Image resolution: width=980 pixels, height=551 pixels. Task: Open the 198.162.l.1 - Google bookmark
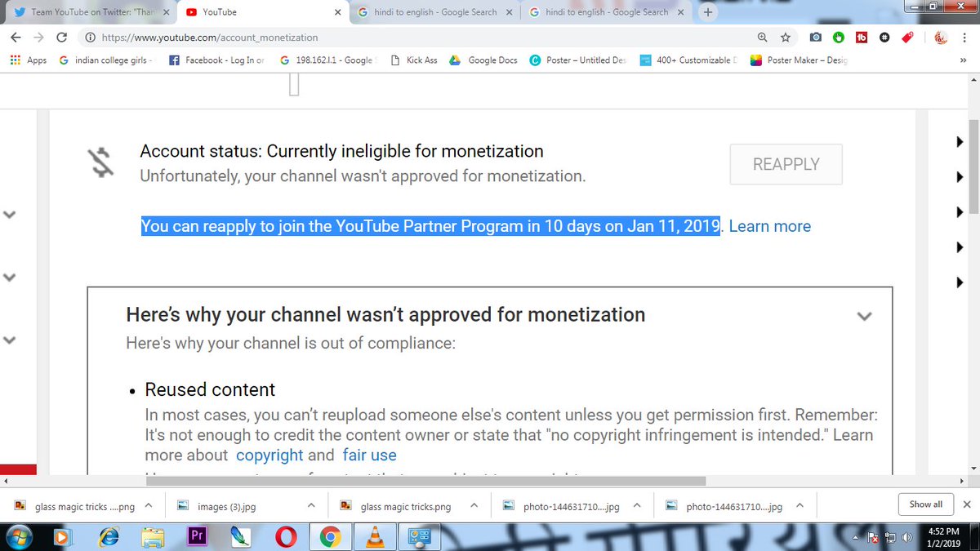327,60
